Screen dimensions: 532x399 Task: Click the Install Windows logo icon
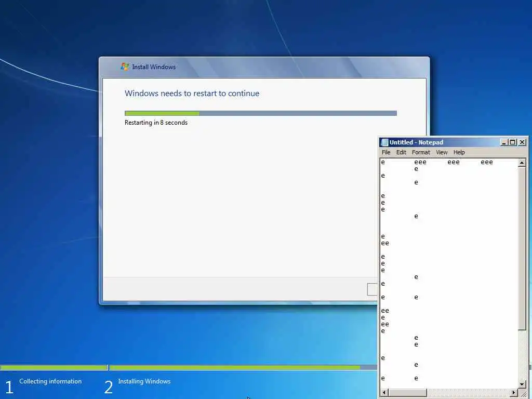[x=125, y=66]
